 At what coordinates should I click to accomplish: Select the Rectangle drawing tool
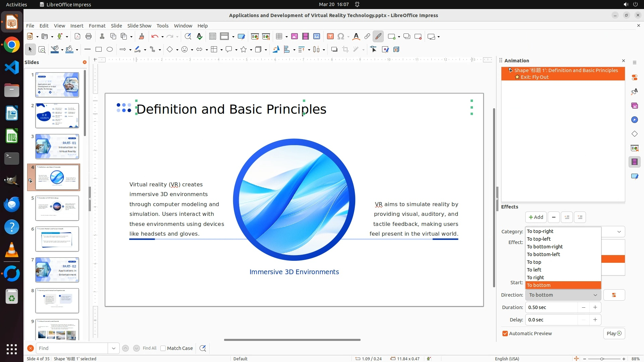[99, 50]
